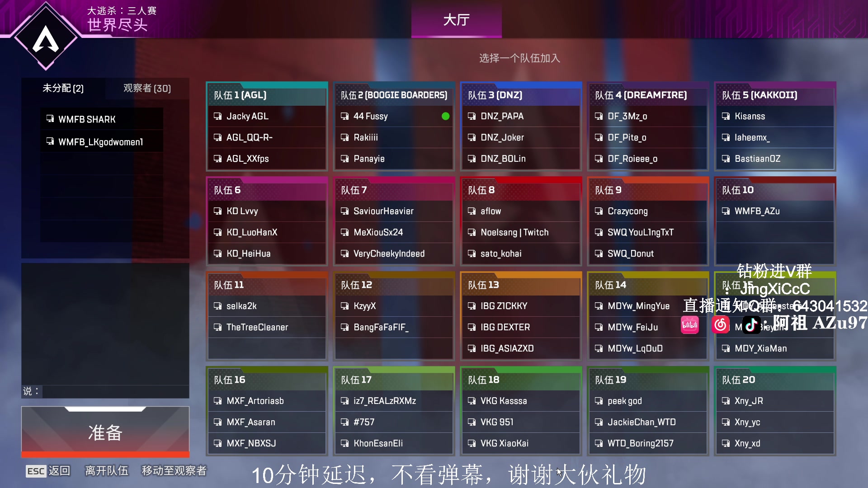
Task: Click the monitor icon next to peek god
Action: click(599, 401)
